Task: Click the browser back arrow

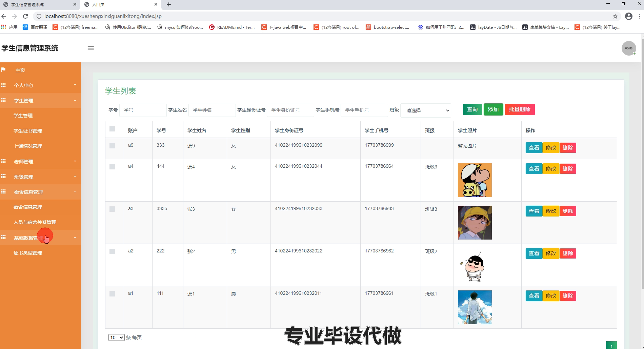Action: pos(4,16)
